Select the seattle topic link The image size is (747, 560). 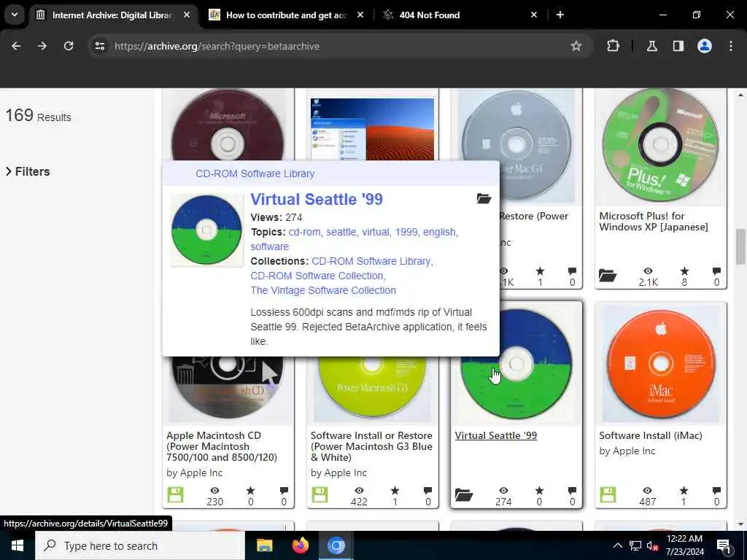tap(341, 232)
